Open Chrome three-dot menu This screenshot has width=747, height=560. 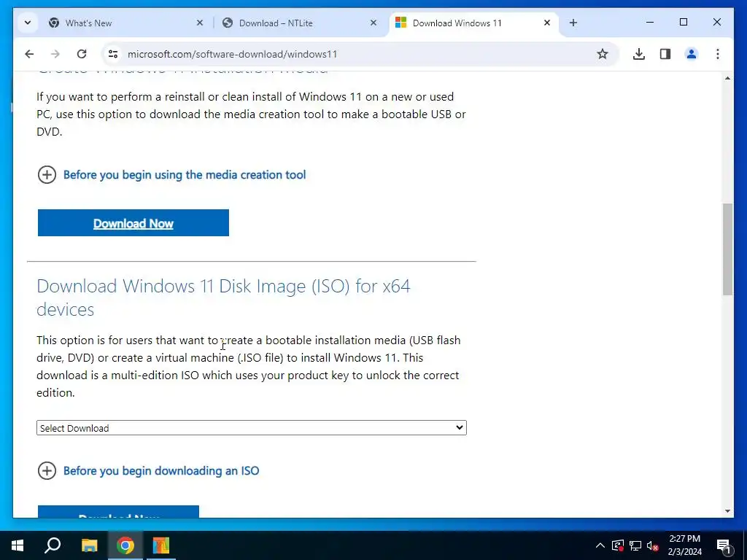(x=718, y=54)
